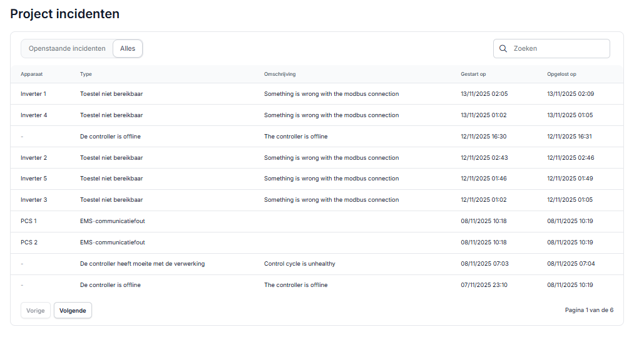Open the Inverter 3 incident row

[33, 200]
